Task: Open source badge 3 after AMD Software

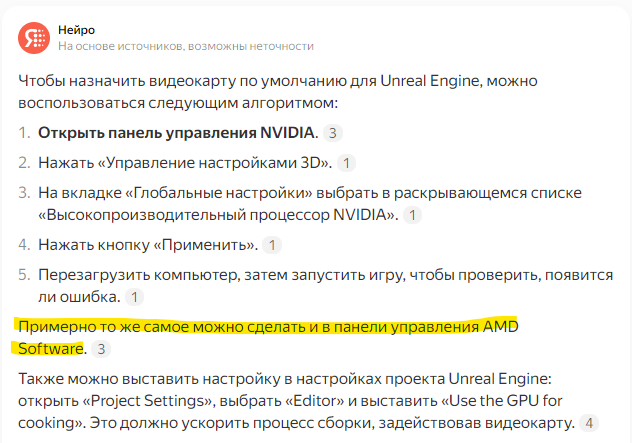Action: click(101, 349)
